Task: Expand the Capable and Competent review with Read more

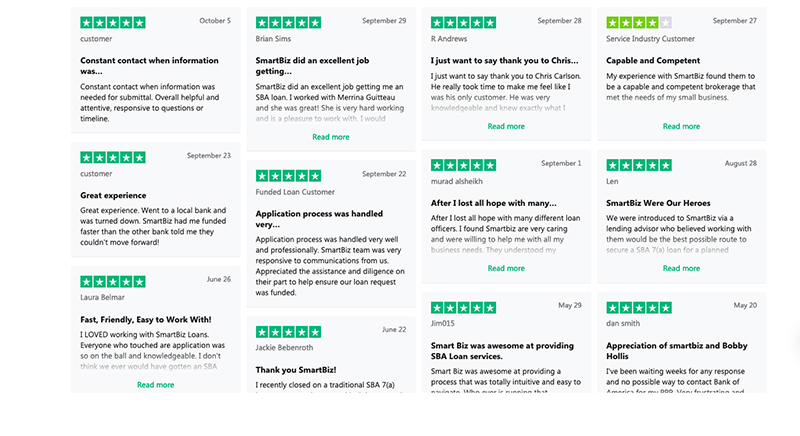Action: pos(681,127)
